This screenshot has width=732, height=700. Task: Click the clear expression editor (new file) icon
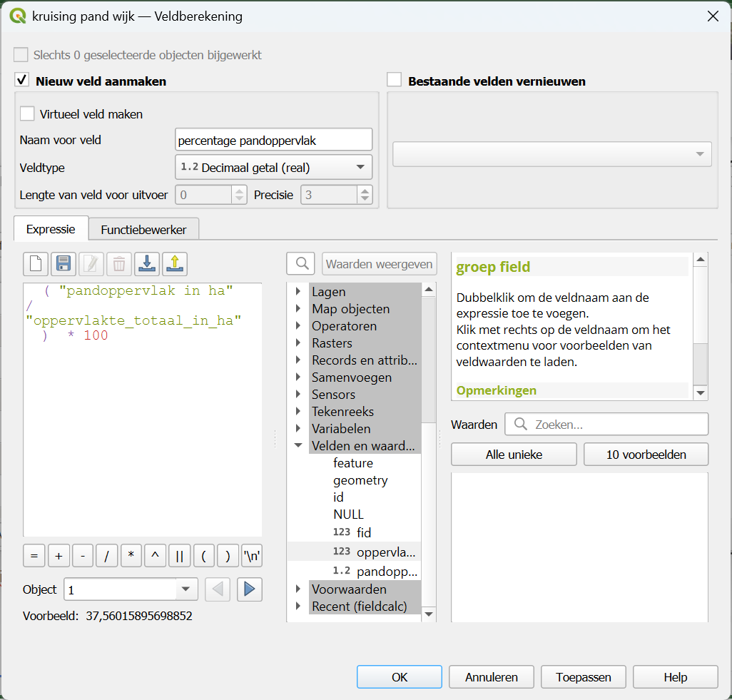point(36,264)
